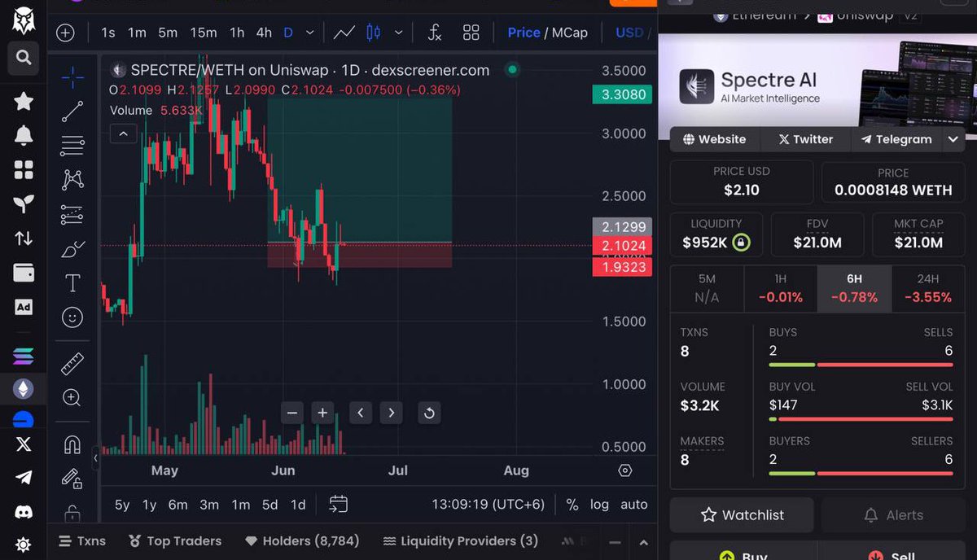Select the XABCD pattern tool
This screenshot has height=560, width=977.
tap(72, 180)
